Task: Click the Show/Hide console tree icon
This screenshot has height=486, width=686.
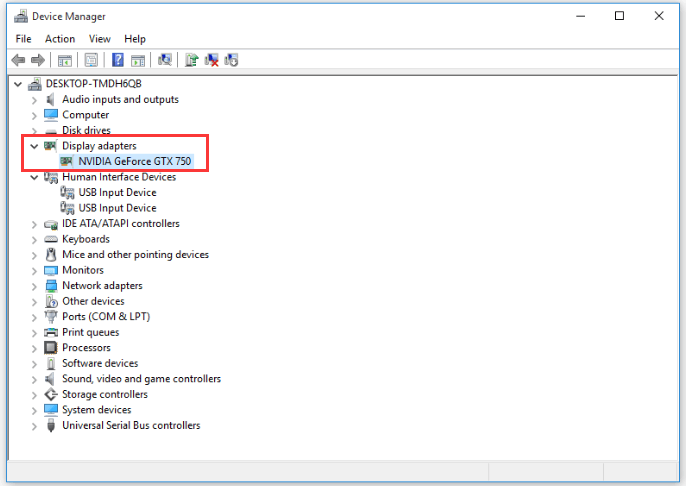Action: pyautogui.click(x=66, y=60)
